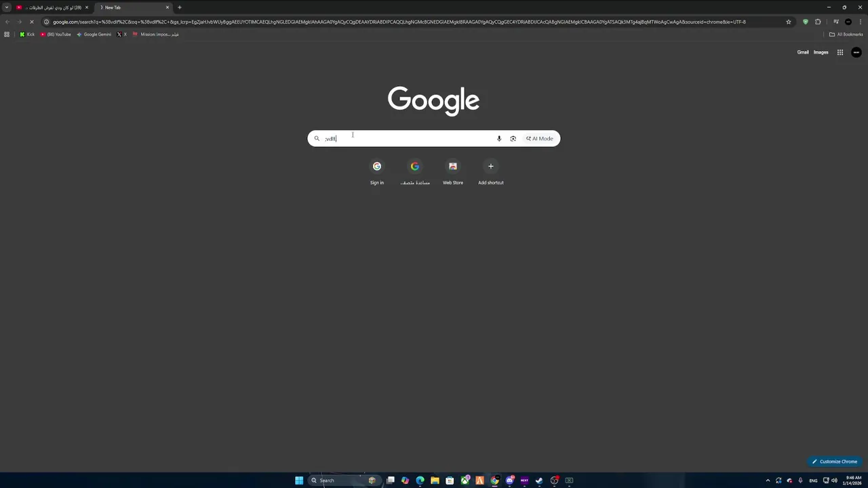Click the tray microphone icon
868x488 pixels.
(x=801, y=481)
